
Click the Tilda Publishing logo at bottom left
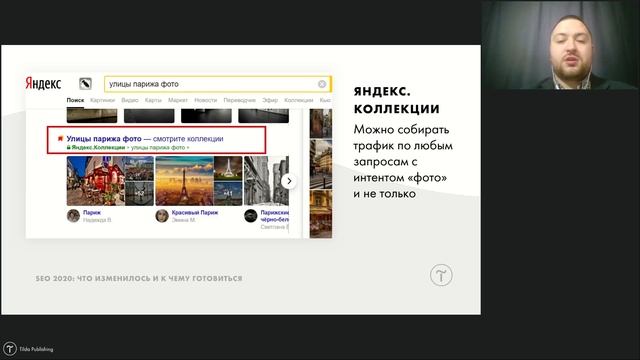pos(28,349)
